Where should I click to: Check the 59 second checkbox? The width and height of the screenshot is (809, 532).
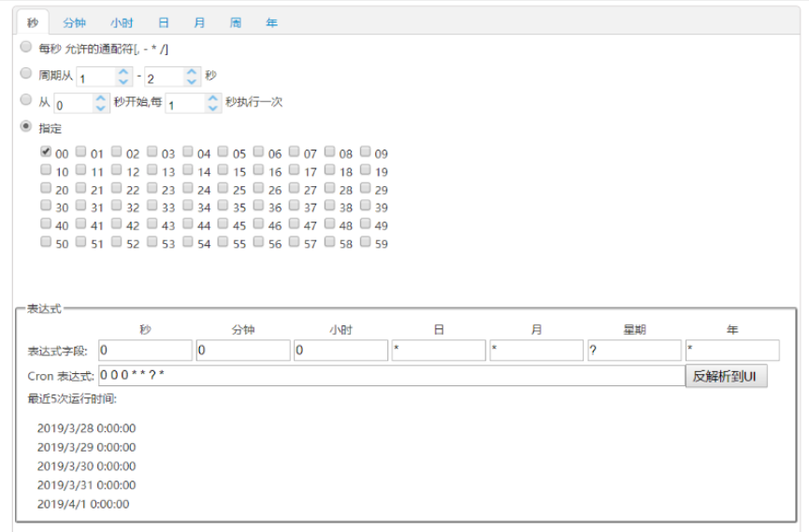click(366, 241)
